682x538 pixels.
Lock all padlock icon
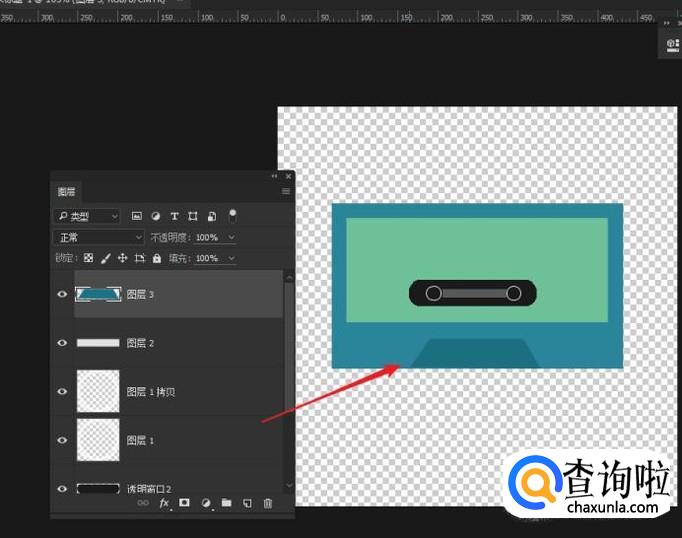(x=157, y=258)
